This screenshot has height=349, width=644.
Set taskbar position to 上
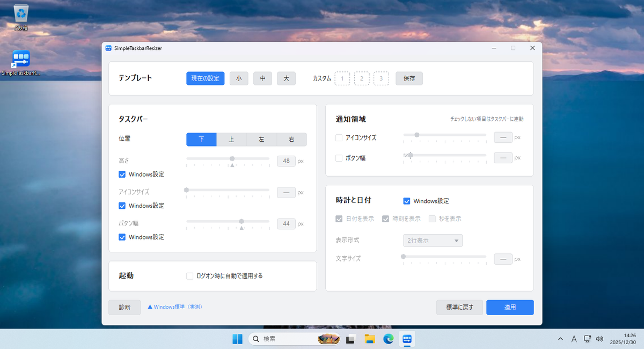231,140
